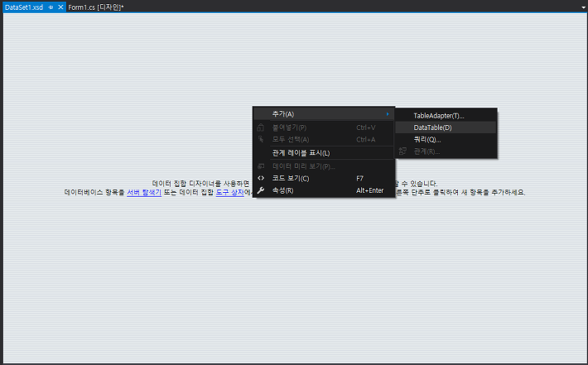Viewport: 588px width, 365px height.
Task: Click the preview icon beside 데이터 미리 보기
Action: (261, 166)
